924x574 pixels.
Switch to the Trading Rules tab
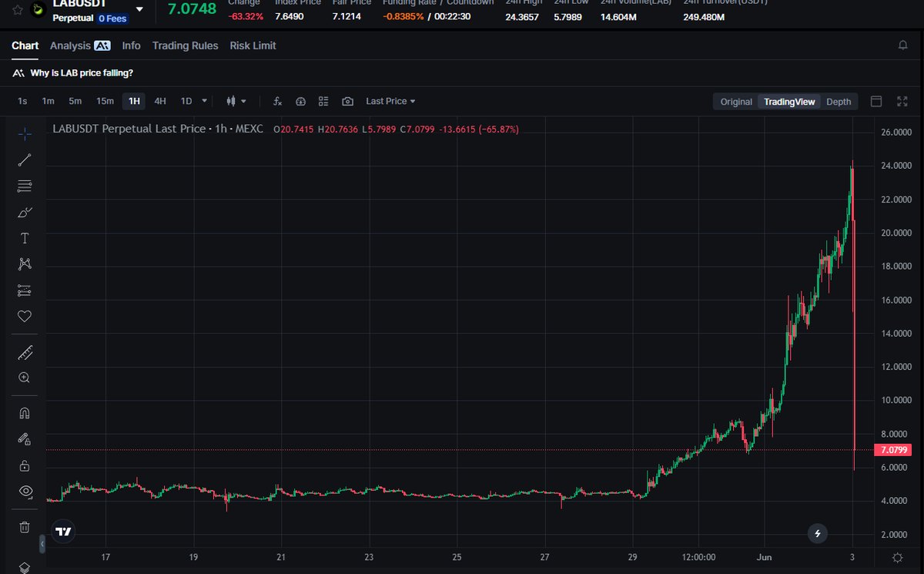[185, 45]
